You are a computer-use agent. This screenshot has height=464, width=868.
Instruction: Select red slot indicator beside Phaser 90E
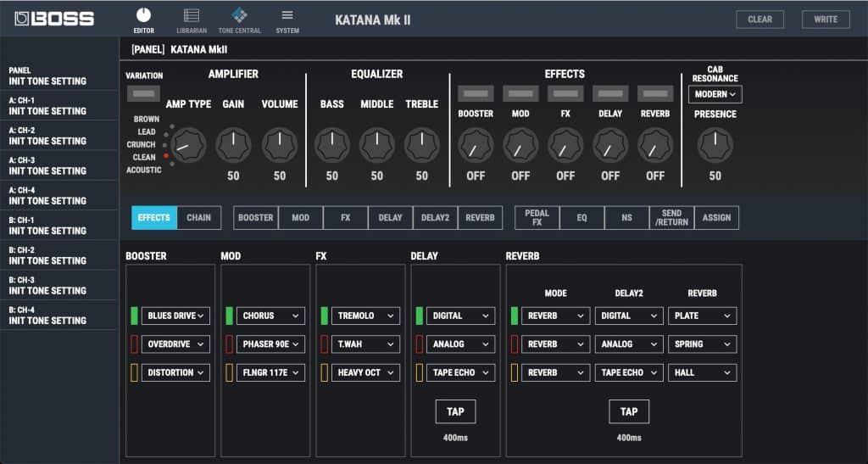point(228,344)
